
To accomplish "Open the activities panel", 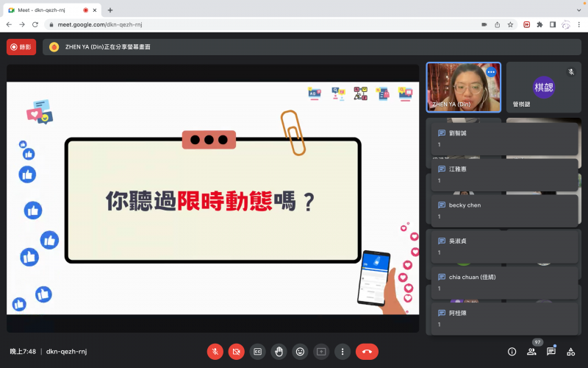I will [x=570, y=352].
